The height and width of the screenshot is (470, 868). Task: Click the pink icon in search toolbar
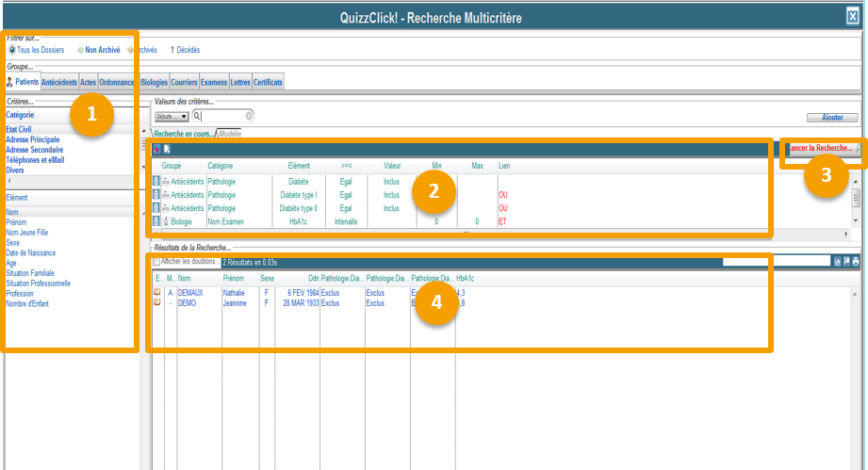coord(157,149)
